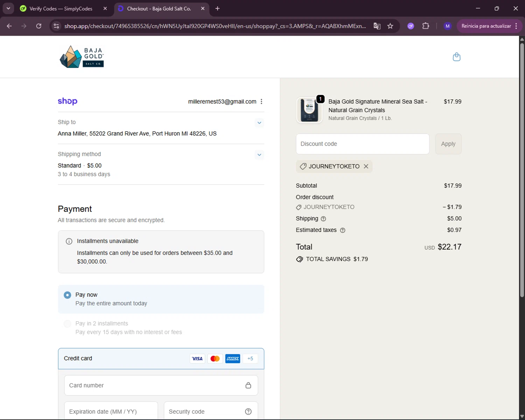
Task: Expand the Shipping method section
Action: 259,155
